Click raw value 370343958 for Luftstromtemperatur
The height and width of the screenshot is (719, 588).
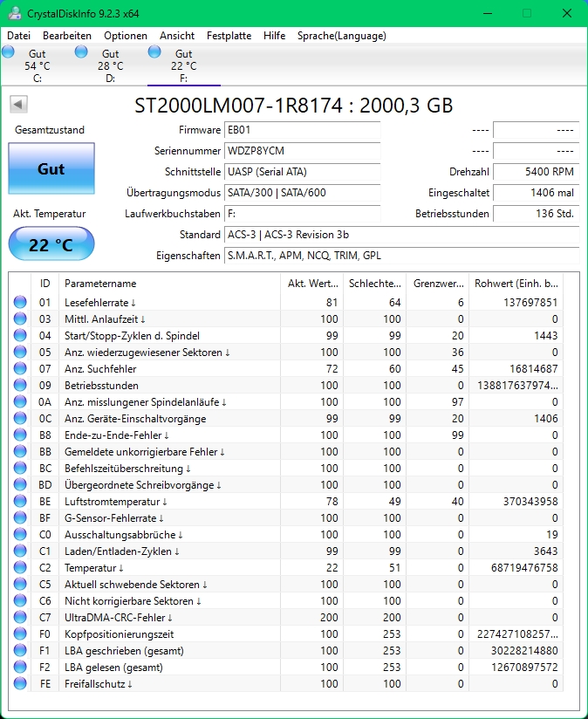[x=530, y=501]
